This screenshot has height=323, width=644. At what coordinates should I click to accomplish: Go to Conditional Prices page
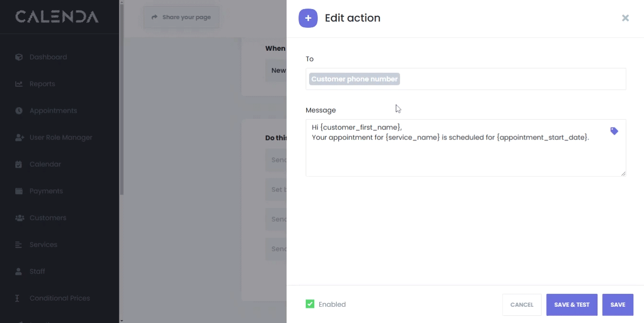pos(59,299)
